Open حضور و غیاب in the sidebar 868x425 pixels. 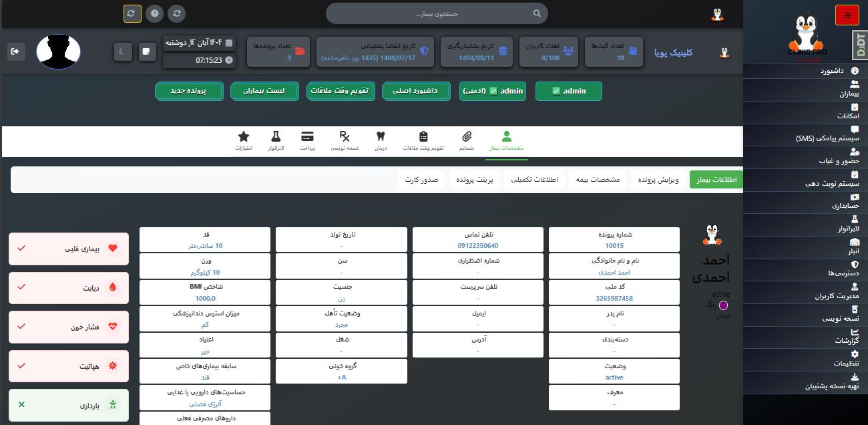click(805, 157)
